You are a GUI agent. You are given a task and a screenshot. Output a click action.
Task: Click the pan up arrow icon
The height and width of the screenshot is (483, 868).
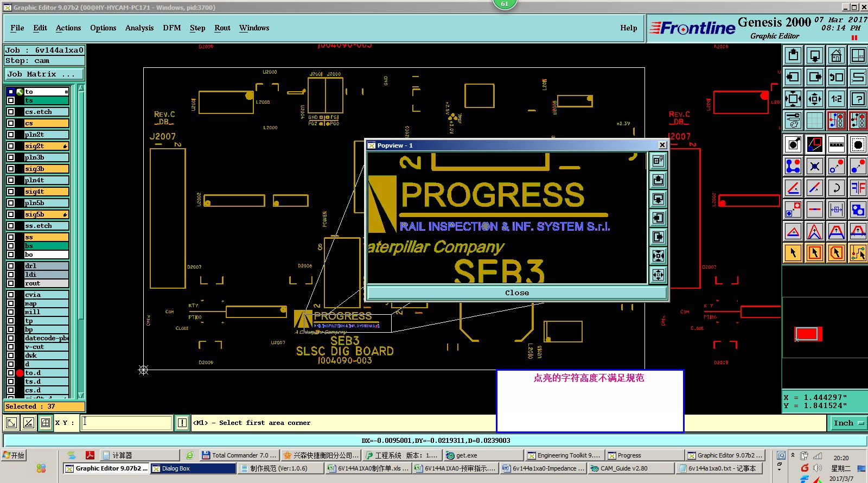click(x=793, y=55)
